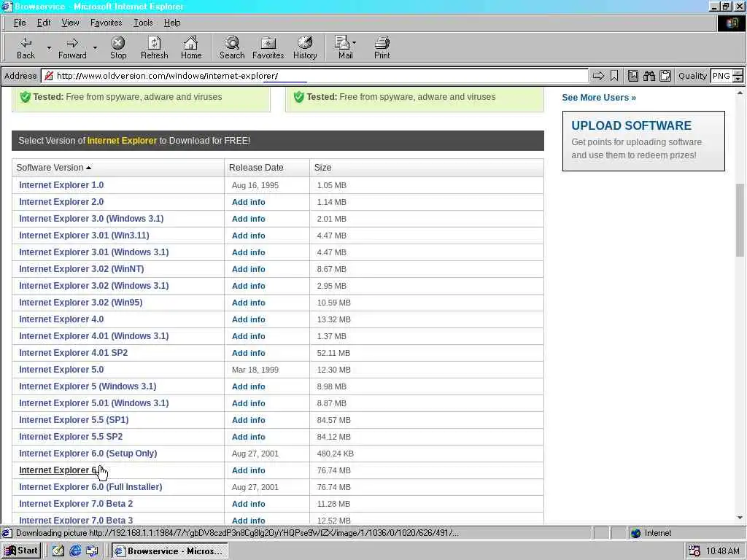Click the 480.24 KB size cell
Image resolution: width=747 pixels, height=560 pixels.
pyautogui.click(x=336, y=454)
